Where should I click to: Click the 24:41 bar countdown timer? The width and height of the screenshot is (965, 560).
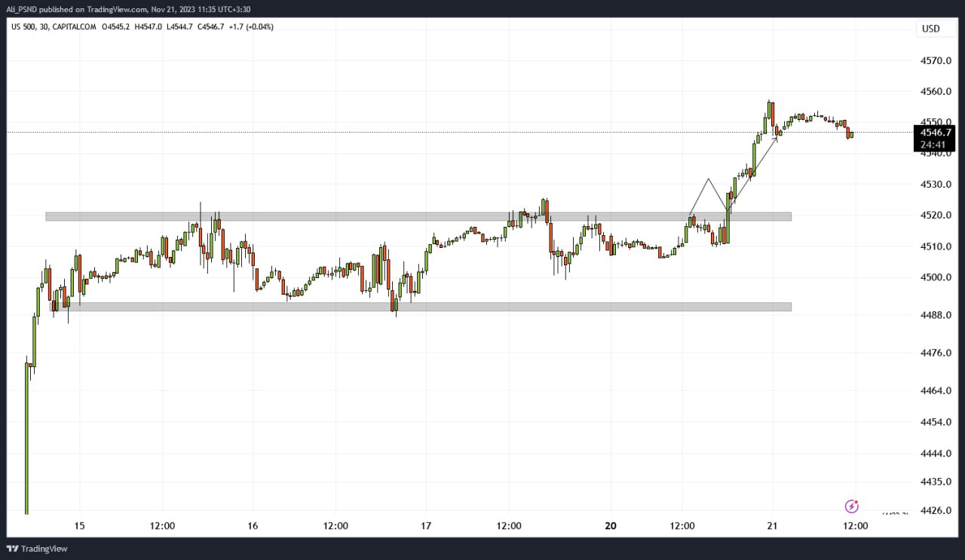pyautogui.click(x=936, y=145)
